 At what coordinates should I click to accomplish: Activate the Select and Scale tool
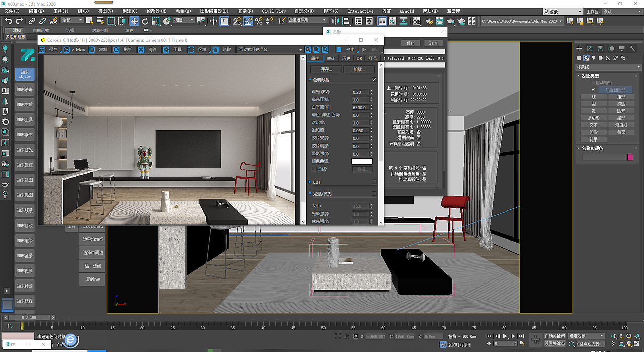(x=156, y=21)
